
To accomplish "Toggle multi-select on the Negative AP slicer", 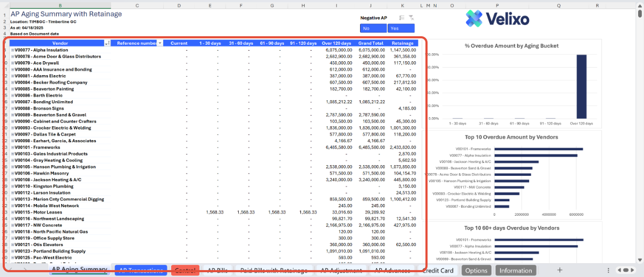I will [x=402, y=18].
